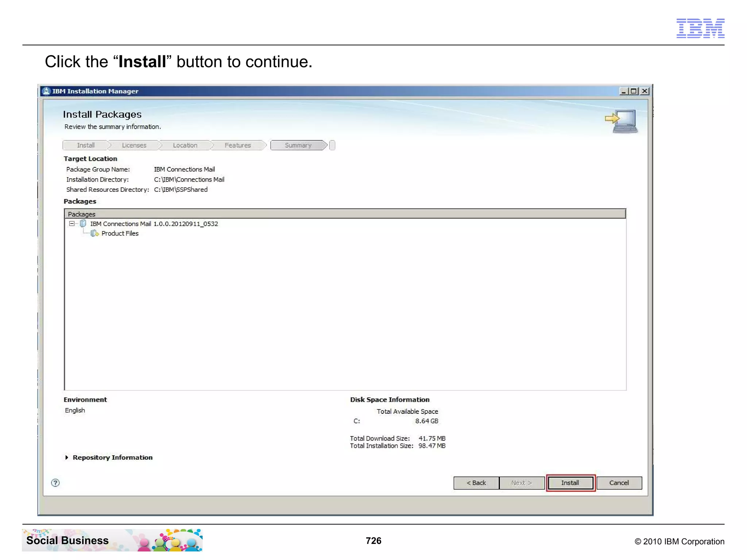Select IBM Connections Mail 1.0.0.20120911_0532 row
747x560 pixels.
tap(154, 224)
